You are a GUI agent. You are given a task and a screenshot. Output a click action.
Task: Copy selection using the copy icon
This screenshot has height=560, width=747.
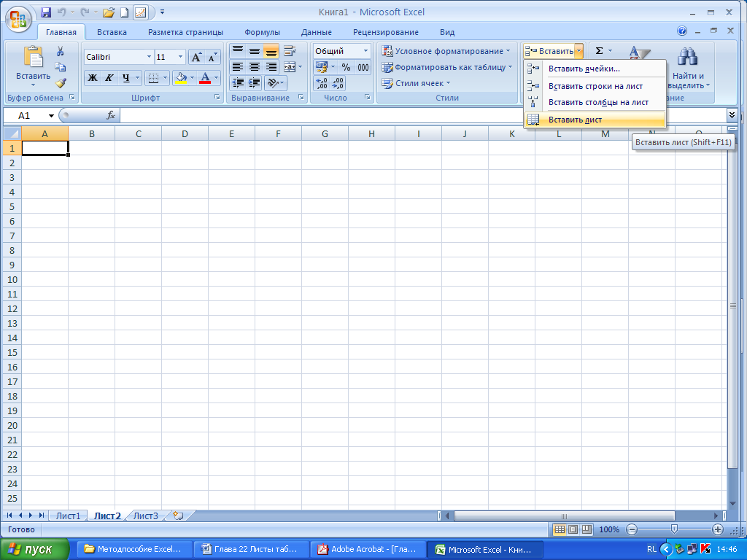pyautogui.click(x=60, y=66)
